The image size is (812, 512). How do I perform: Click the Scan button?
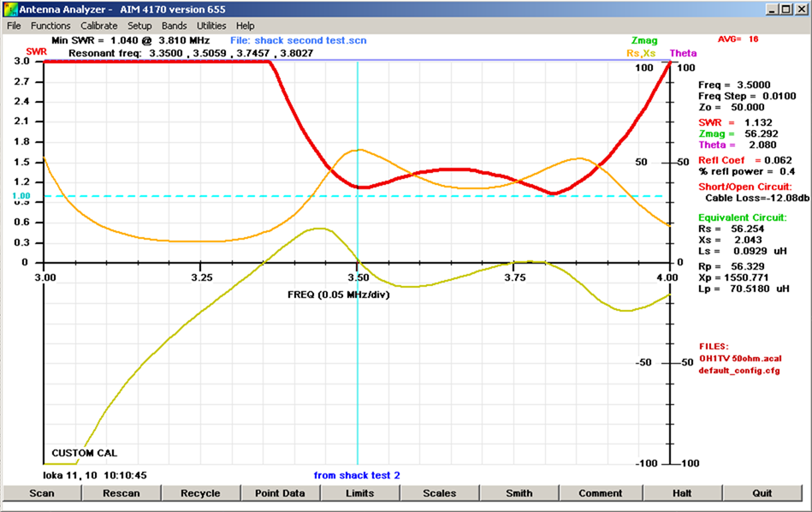pyautogui.click(x=42, y=493)
